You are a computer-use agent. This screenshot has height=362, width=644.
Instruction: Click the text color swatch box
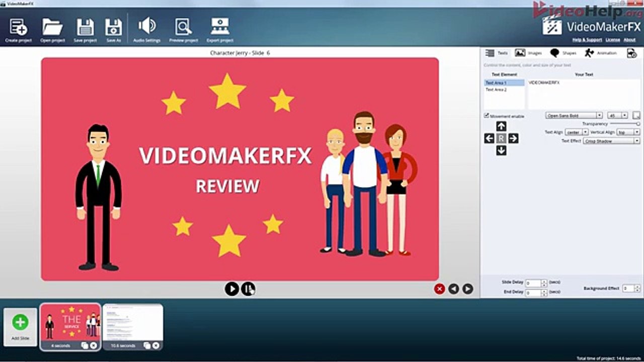click(636, 116)
